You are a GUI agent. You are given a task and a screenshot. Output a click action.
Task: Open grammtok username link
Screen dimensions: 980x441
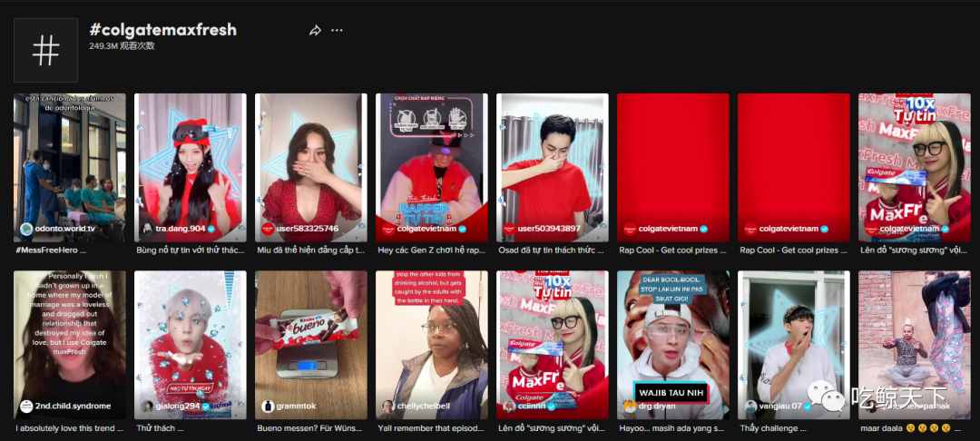[296, 406]
